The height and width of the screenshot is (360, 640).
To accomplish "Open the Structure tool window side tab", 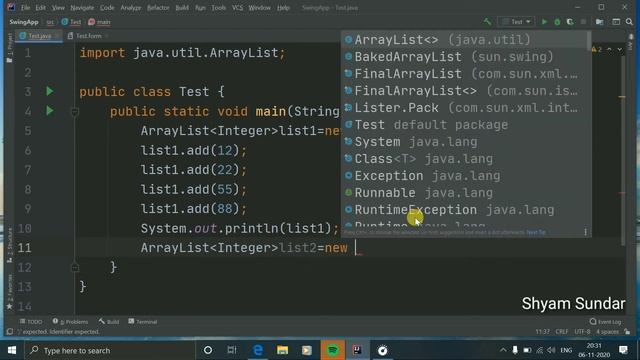I will point(9,246).
